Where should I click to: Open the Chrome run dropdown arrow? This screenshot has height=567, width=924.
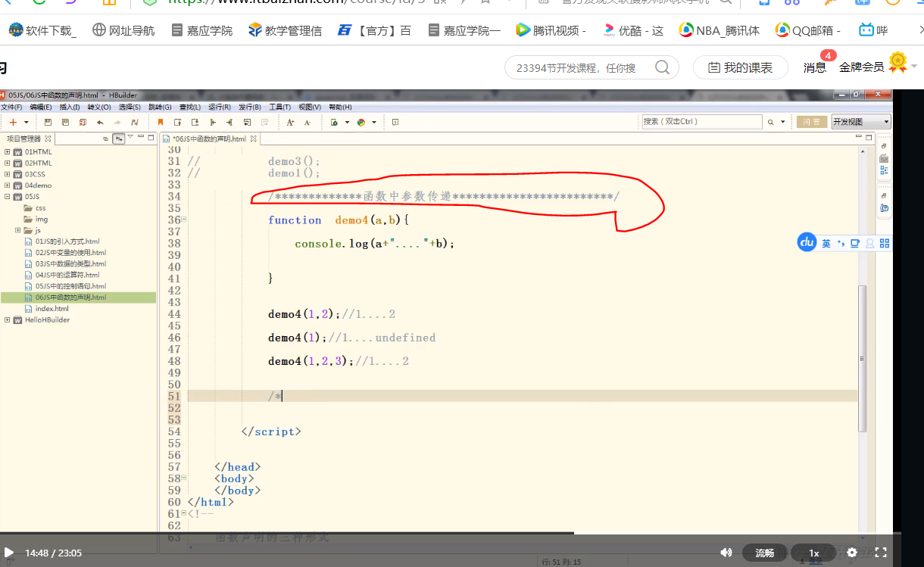373,122
